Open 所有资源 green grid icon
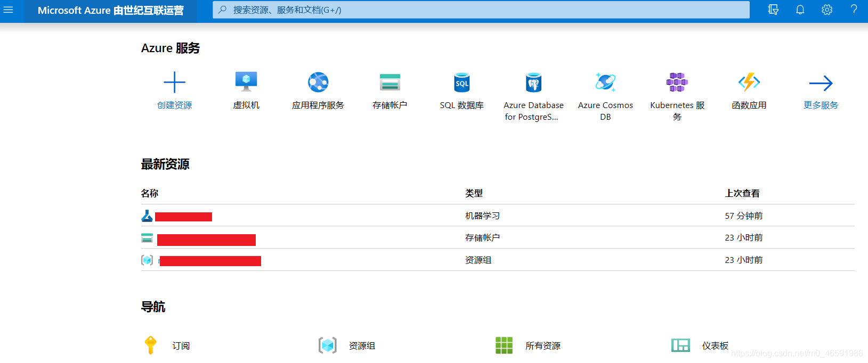Viewport: 868px width, 363px height. [504, 345]
